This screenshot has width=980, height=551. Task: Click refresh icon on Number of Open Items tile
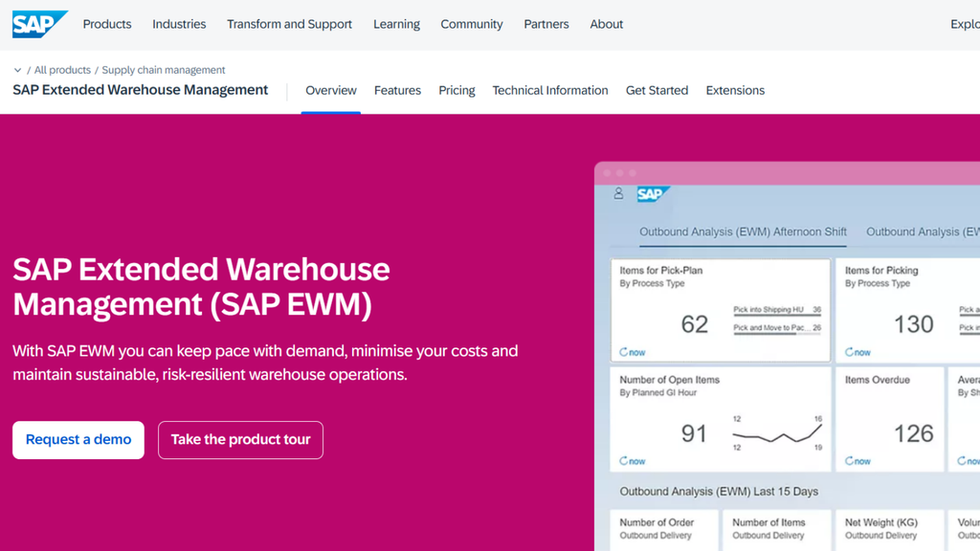623,461
